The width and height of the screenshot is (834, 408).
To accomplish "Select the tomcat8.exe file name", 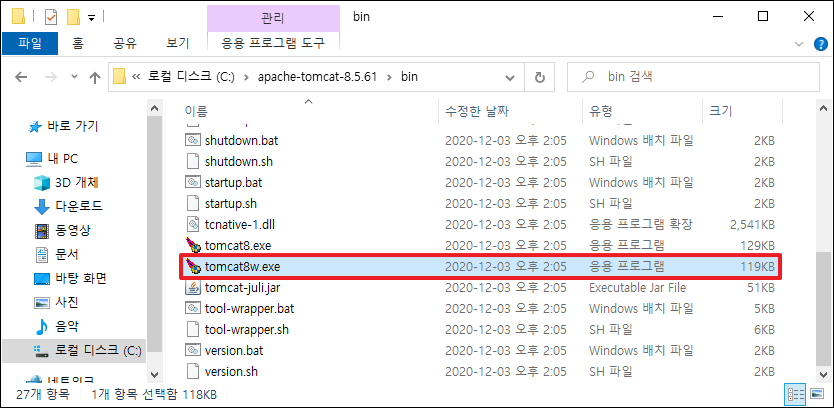I will [238, 246].
